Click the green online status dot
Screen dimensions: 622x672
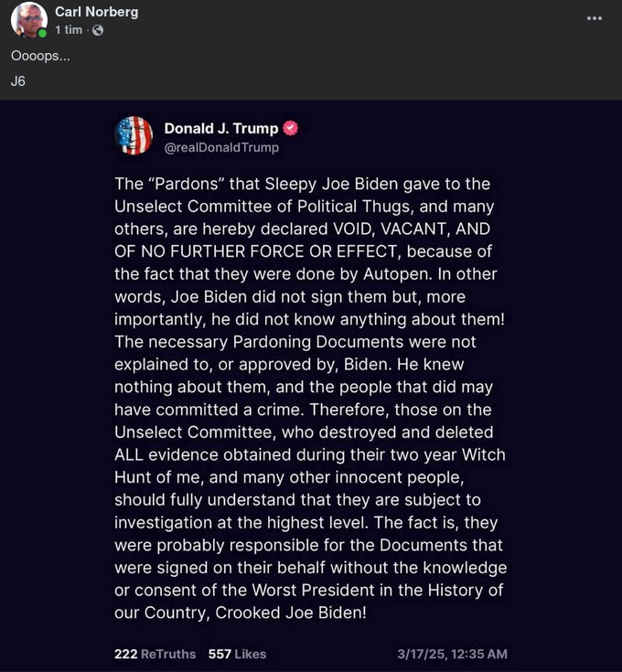(42, 34)
